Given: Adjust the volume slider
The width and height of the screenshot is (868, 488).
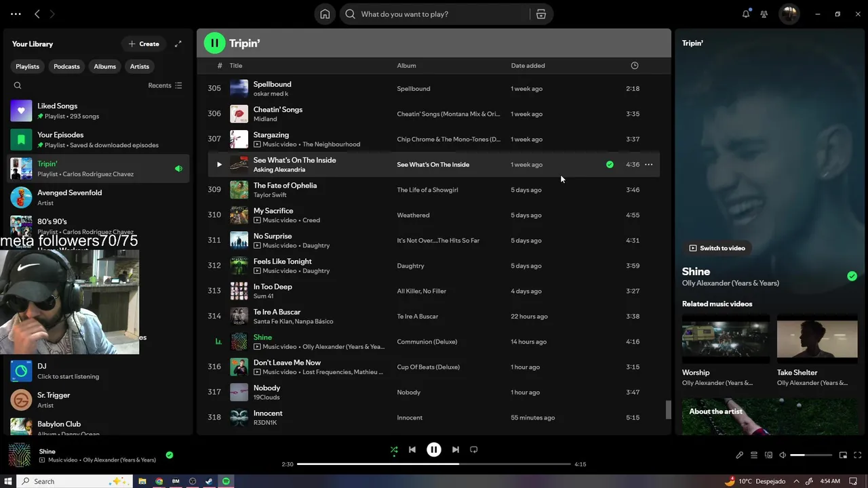Looking at the screenshot, I should click(x=811, y=455).
